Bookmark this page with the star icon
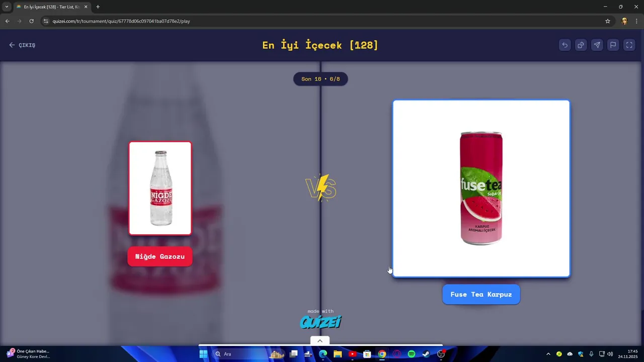This screenshot has height=362, width=644. [x=608, y=21]
